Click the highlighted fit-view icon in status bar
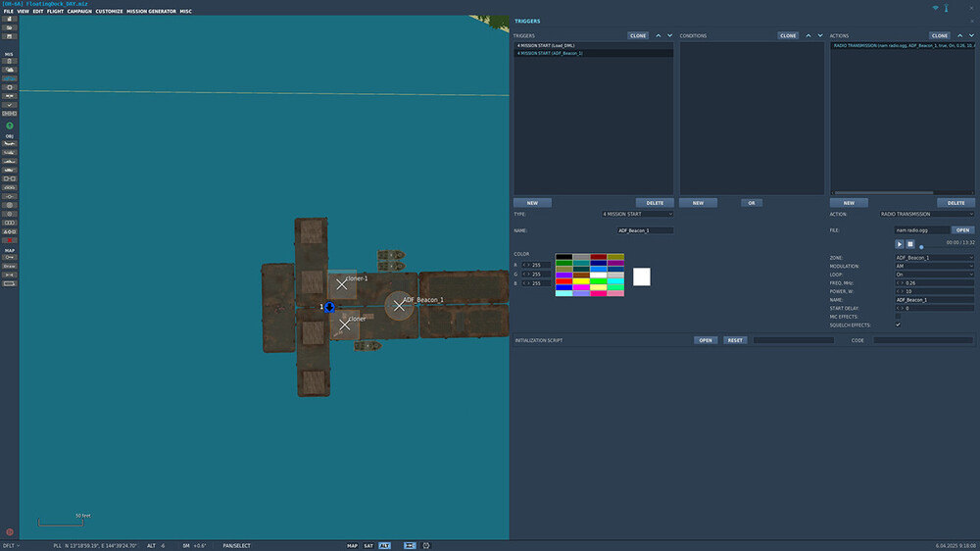 click(x=410, y=546)
